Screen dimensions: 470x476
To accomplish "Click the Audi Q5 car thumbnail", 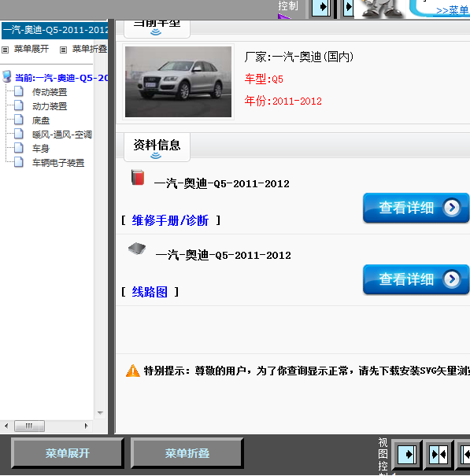I will 179,82.
